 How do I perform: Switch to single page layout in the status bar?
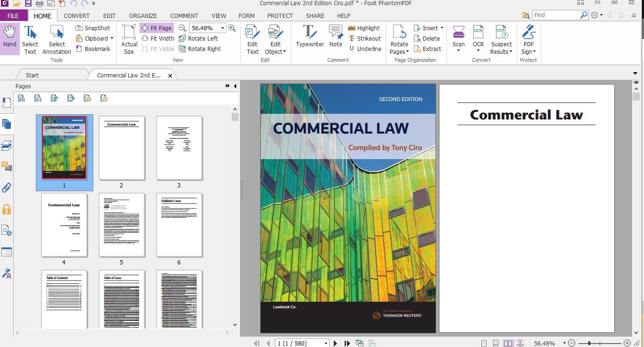pyautogui.click(x=484, y=343)
